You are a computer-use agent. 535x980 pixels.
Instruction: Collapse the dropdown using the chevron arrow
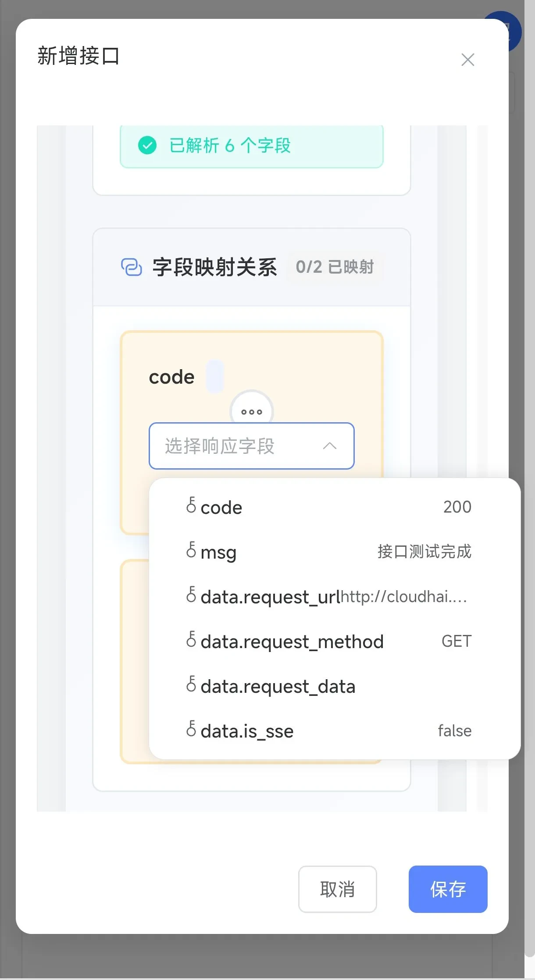[330, 446]
